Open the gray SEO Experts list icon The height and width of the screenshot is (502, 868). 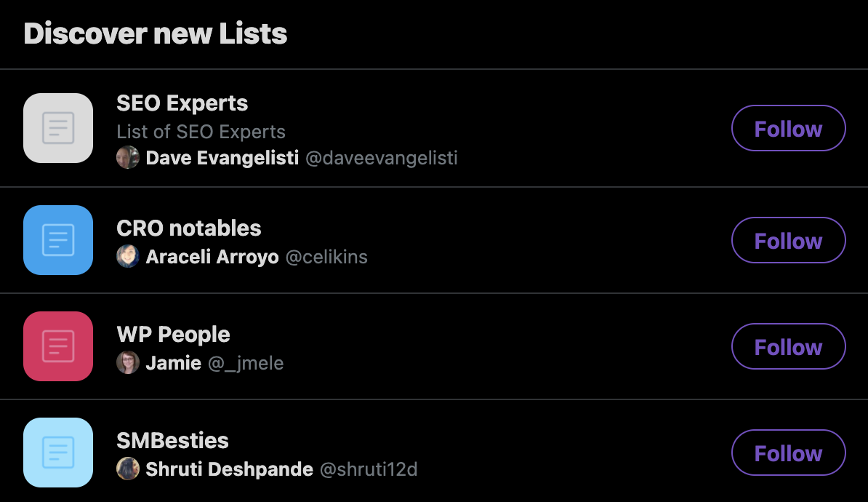tap(58, 128)
